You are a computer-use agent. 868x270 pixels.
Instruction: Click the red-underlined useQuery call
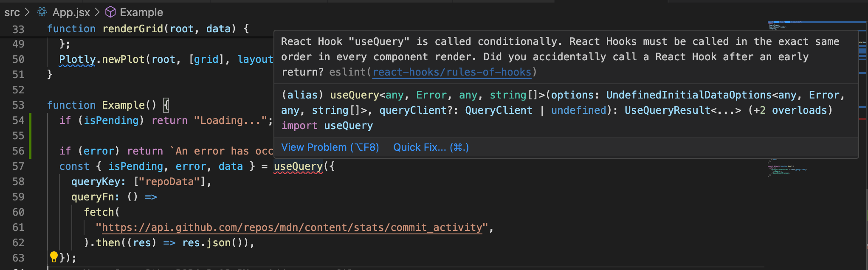click(x=298, y=166)
